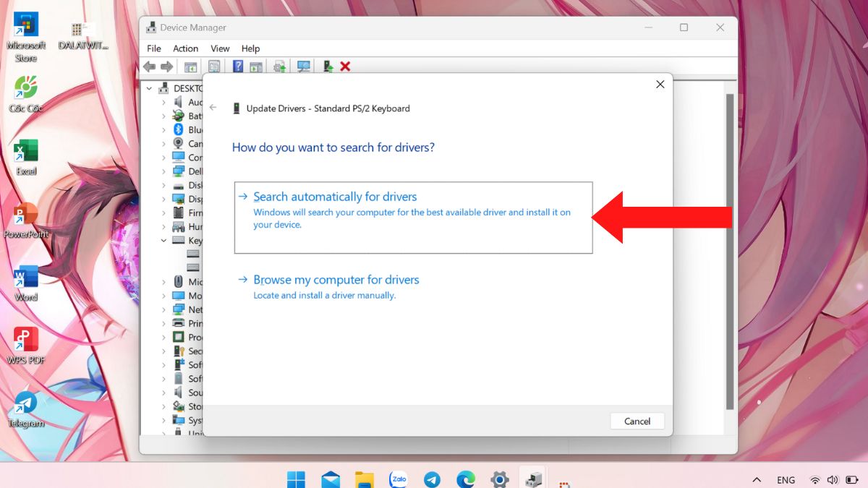
Task: Select the Bluetooth category icon in device tree
Action: [x=179, y=129]
